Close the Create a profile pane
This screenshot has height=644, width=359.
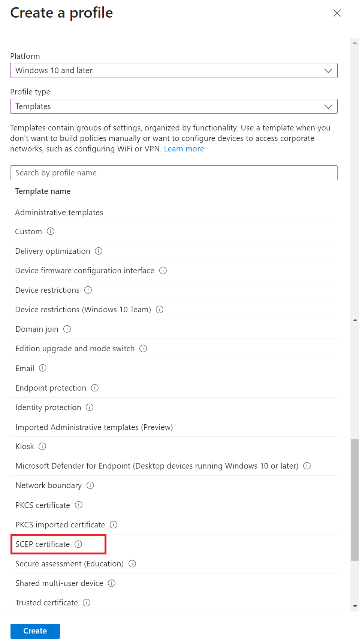click(337, 13)
